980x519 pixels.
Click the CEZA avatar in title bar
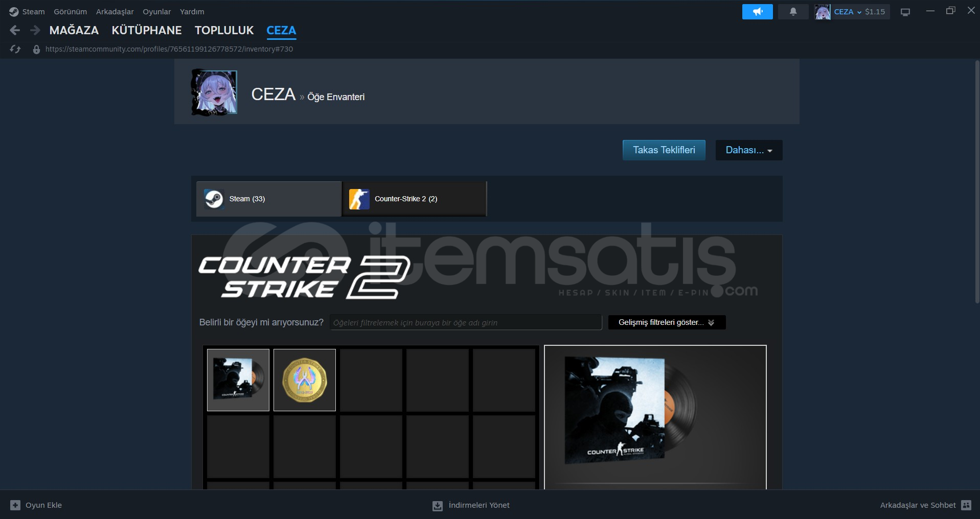point(823,12)
